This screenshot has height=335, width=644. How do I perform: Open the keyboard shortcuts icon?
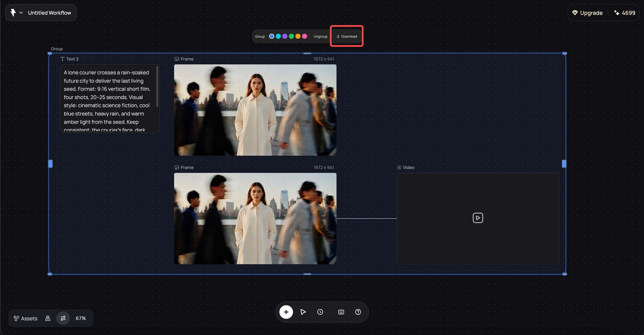[341, 312]
